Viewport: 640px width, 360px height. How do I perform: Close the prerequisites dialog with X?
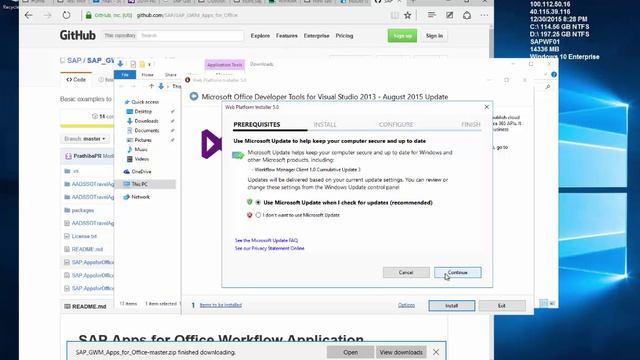pos(487,107)
